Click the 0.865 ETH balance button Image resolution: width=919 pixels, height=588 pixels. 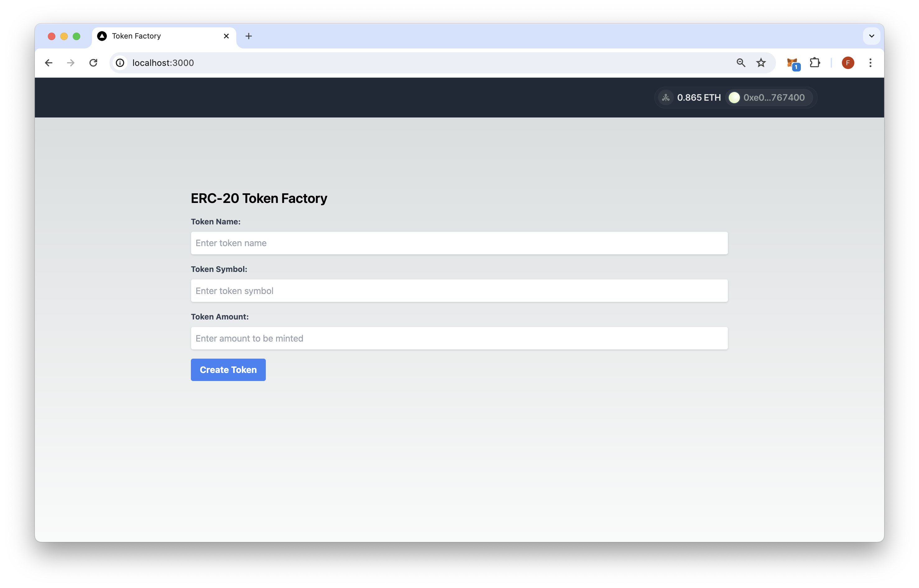pyautogui.click(x=698, y=98)
